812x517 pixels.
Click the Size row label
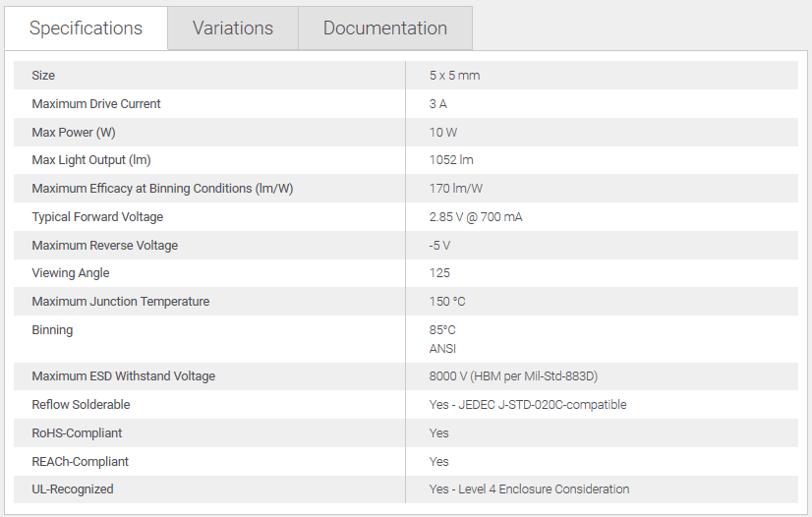(43, 76)
